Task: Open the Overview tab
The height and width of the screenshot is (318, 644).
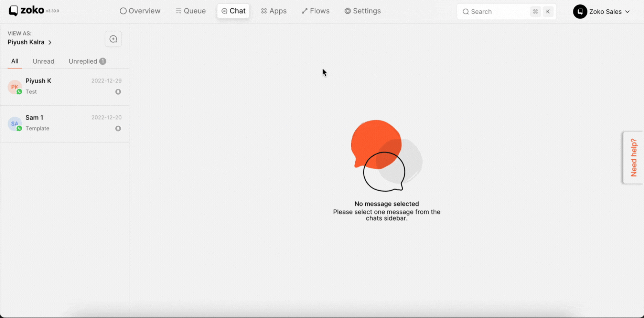Action: pyautogui.click(x=140, y=11)
